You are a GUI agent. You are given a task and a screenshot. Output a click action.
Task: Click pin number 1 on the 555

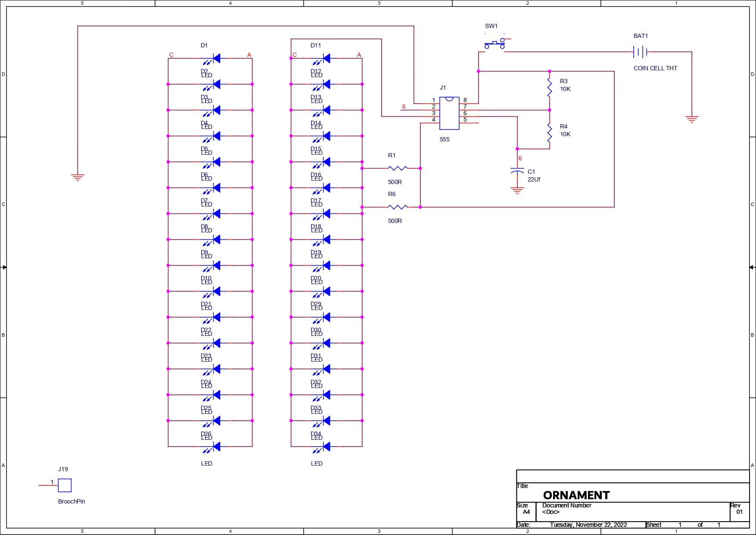tap(433, 100)
